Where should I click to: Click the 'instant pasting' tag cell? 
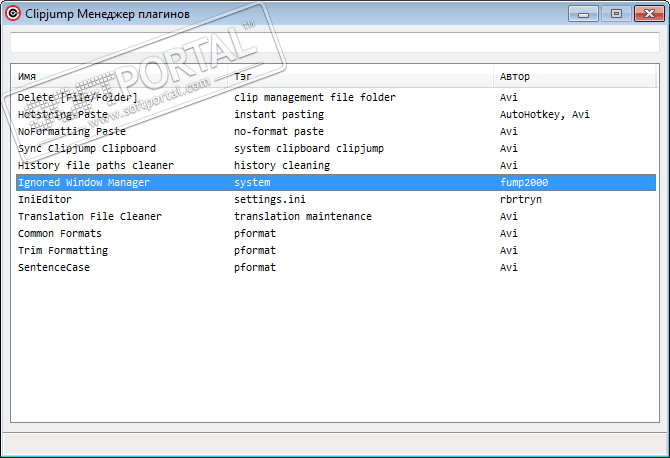coord(279,114)
